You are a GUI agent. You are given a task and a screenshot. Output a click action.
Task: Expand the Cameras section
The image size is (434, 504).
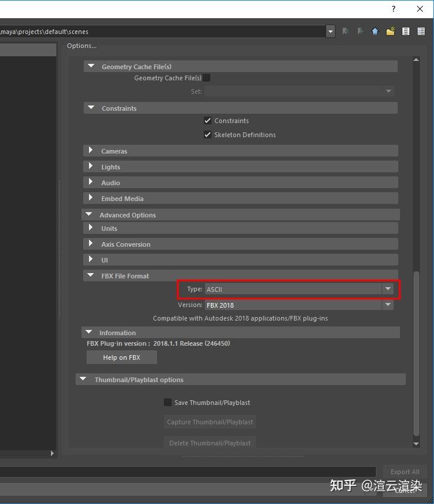[91, 150]
